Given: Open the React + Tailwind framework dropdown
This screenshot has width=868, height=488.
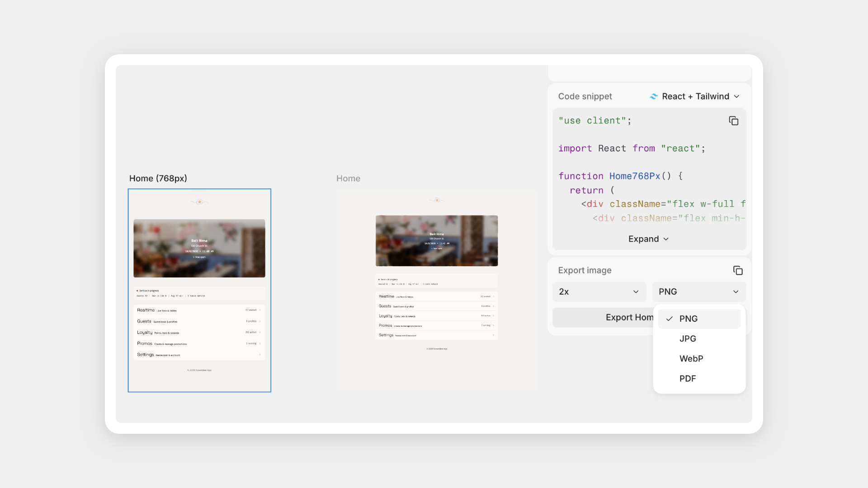Looking at the screenshot, I should pyautogui.click(x=695, y=96).
